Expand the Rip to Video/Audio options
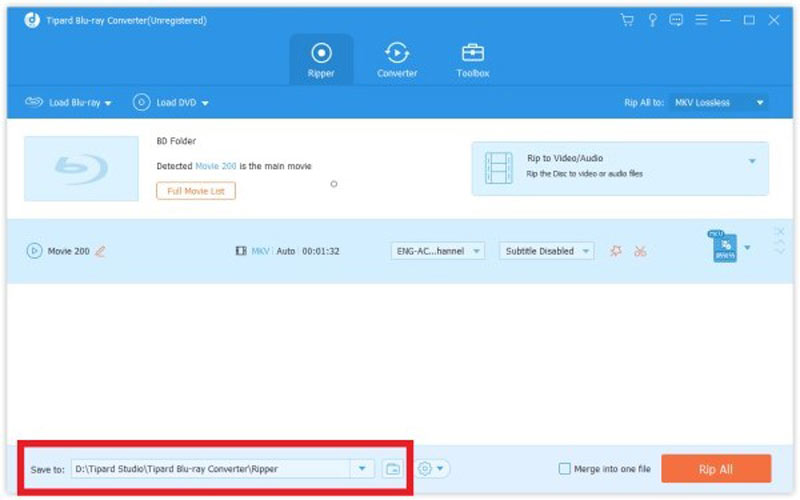 point(751,161)
